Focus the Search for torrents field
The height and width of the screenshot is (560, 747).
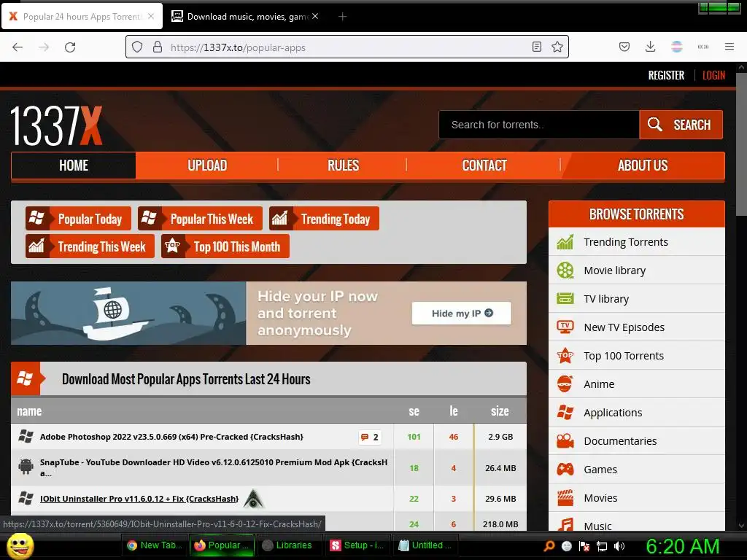[539, 125]
